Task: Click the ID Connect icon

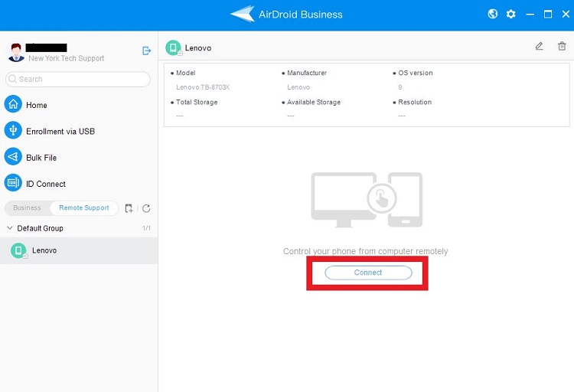Action: pyautogui.click(x=13, y=183)
